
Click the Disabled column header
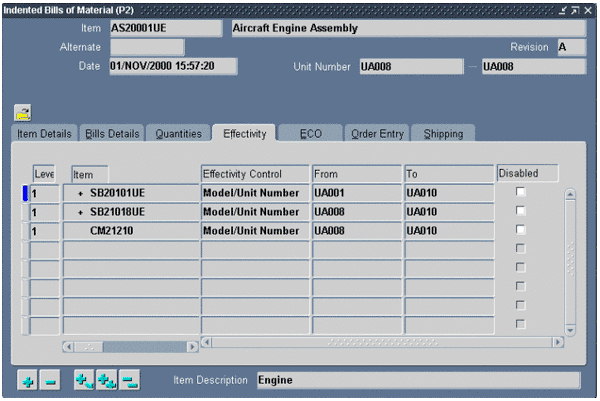tap(528, 173)
